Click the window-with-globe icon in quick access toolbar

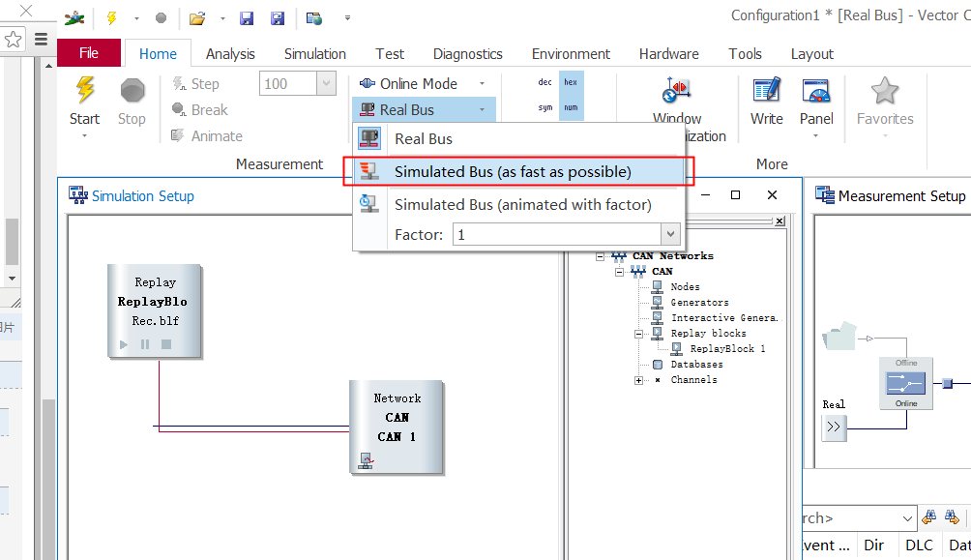pyautogui.click(x=314, y=18)
